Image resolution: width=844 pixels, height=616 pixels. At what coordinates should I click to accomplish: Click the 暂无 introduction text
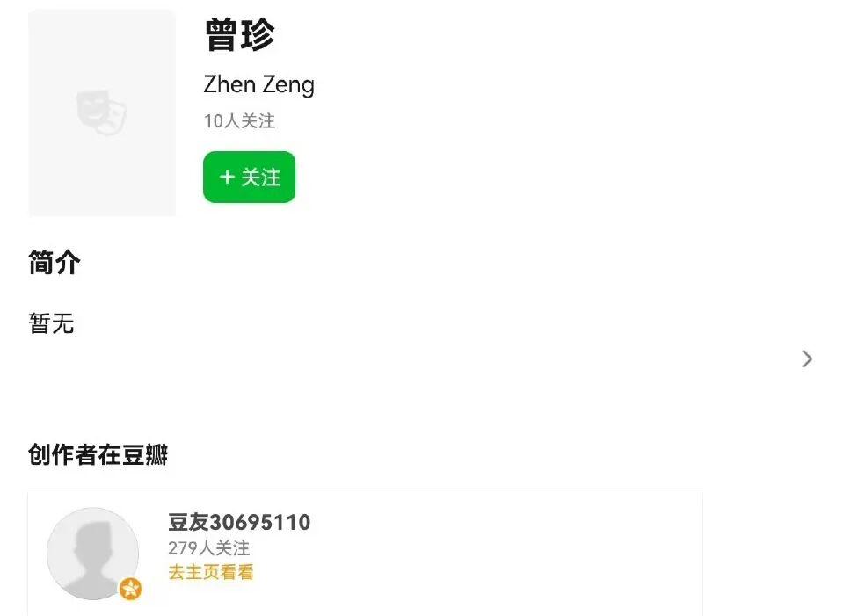52,324
